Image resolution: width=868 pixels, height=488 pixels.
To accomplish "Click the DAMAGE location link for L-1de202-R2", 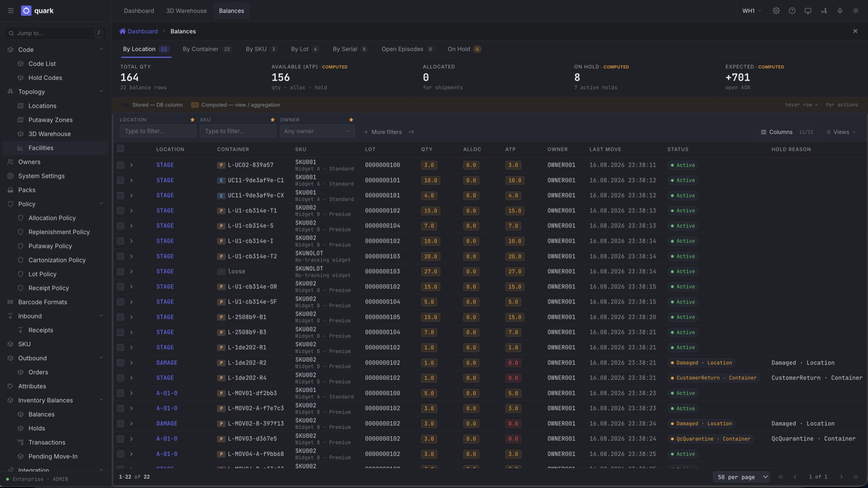I will (x=166, y=363).
